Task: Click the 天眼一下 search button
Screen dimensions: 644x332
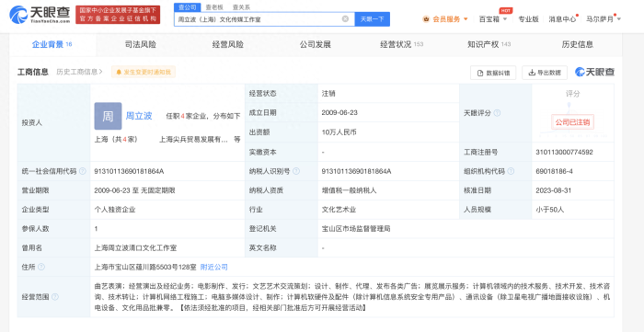Action: (372, 19)
